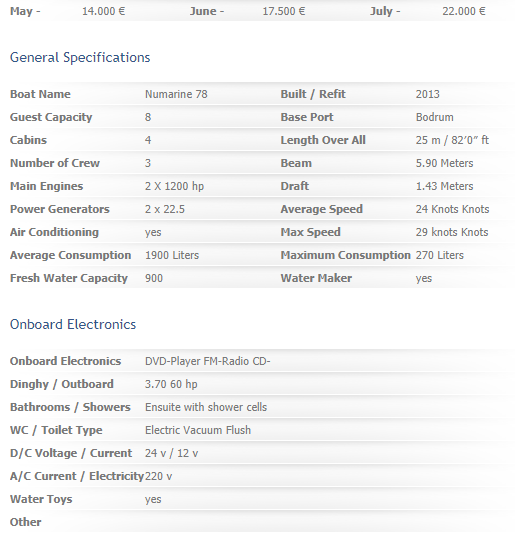This screenshot has height=545, width=515.
Task: Click the Other row label
Action: tap(25, 522)
